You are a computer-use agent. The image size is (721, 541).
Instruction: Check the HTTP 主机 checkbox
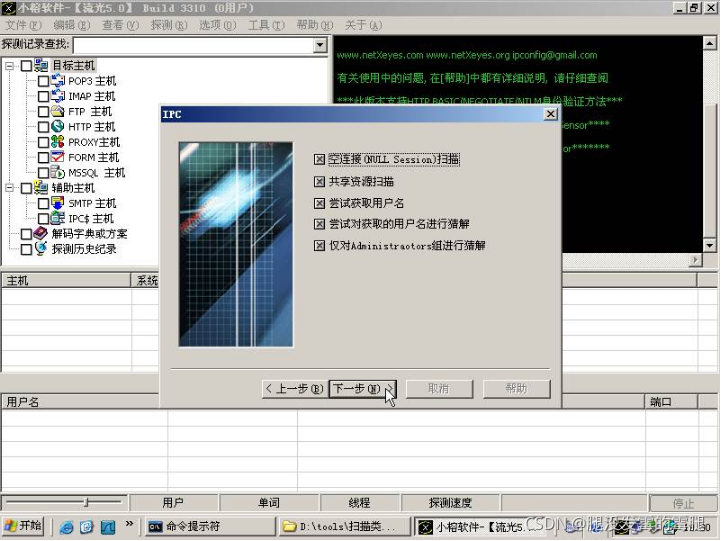tap(43, 127)
